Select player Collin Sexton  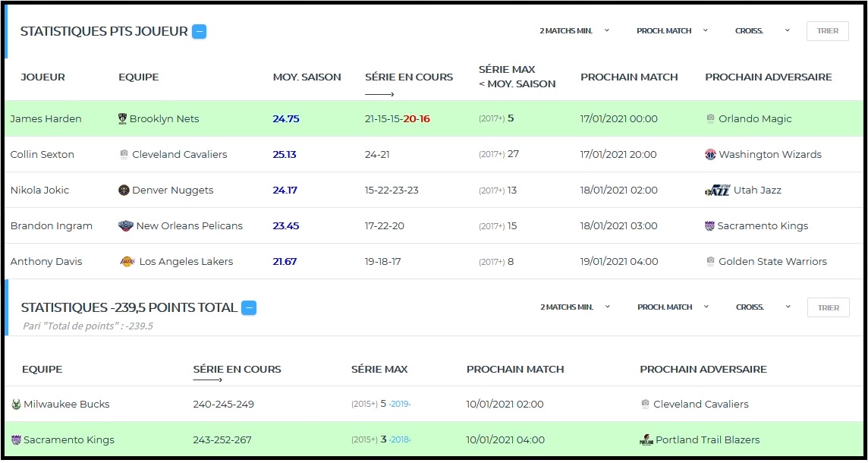(42, 155)
